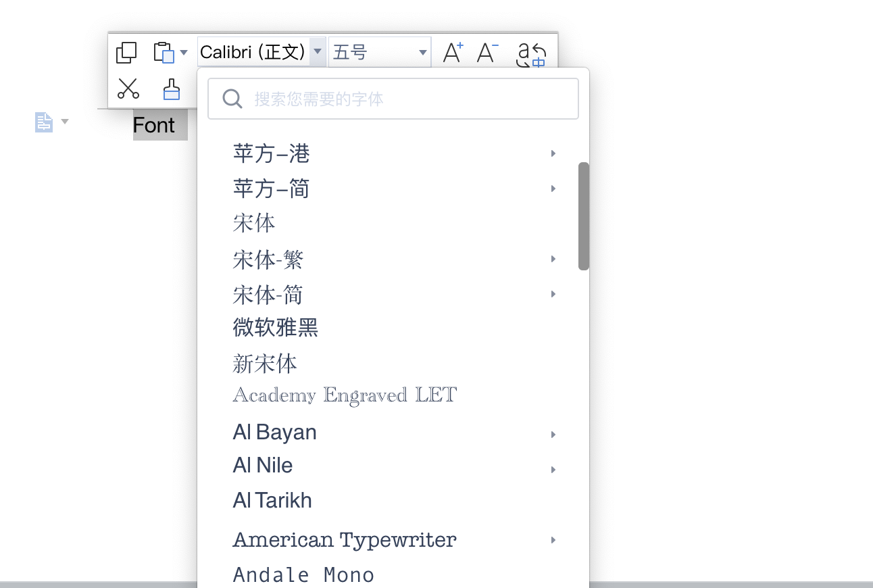Expand the American Typewriter font submenu
873x588 pixels.
coord(553,539)
